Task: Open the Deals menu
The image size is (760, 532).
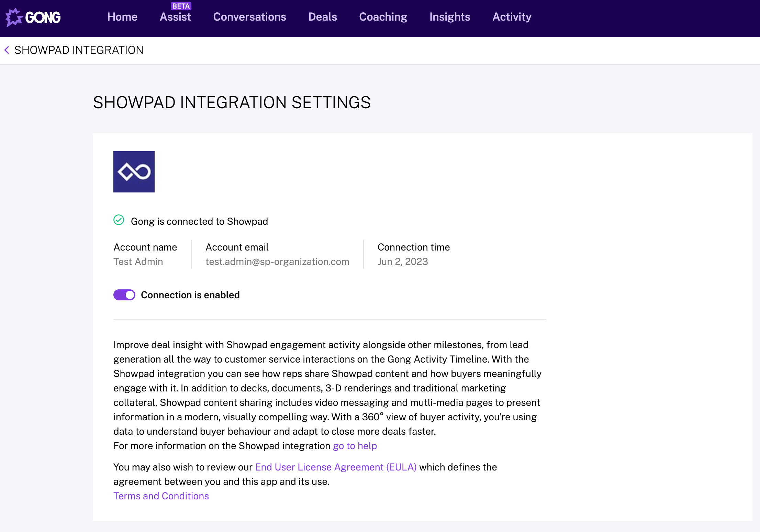Action: 323,17
